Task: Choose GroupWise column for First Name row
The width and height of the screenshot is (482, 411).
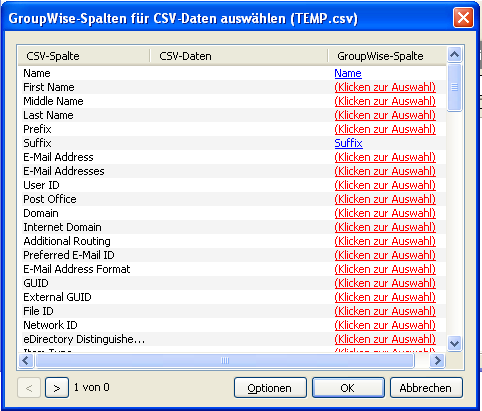Action: click(385, 87)
